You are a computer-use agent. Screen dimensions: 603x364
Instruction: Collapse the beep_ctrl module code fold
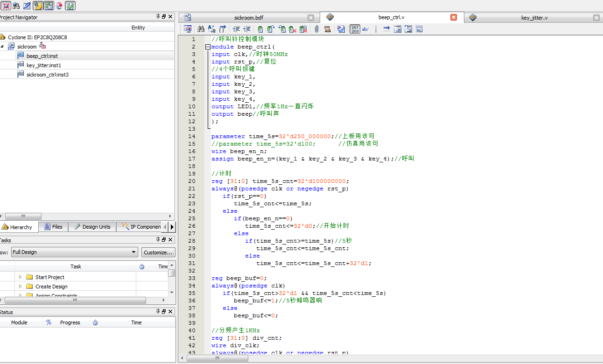[208, 47]
